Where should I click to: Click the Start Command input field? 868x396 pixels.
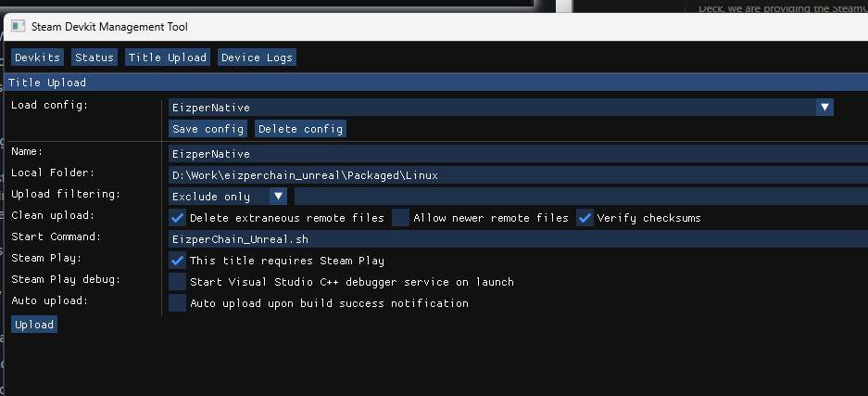[517, 238]
